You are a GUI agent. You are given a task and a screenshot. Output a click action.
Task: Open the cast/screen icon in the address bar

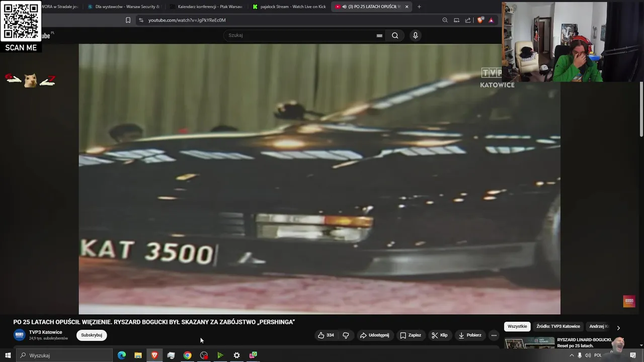[x=456, y=20]
